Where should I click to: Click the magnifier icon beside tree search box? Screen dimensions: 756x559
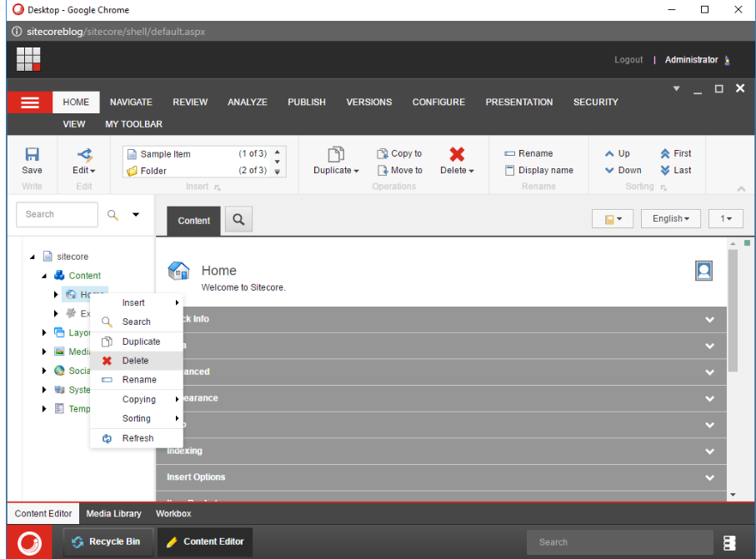click(113, 214)
